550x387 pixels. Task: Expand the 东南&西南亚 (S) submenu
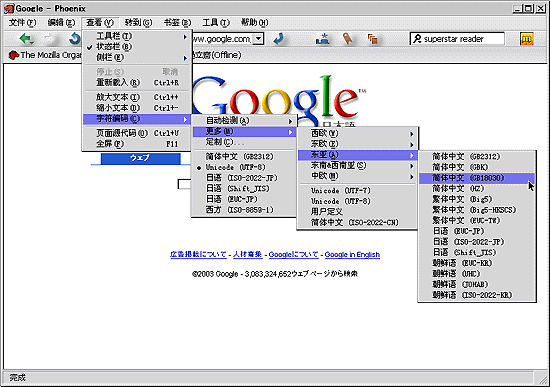pyautogui.click(x=357, y=165)
